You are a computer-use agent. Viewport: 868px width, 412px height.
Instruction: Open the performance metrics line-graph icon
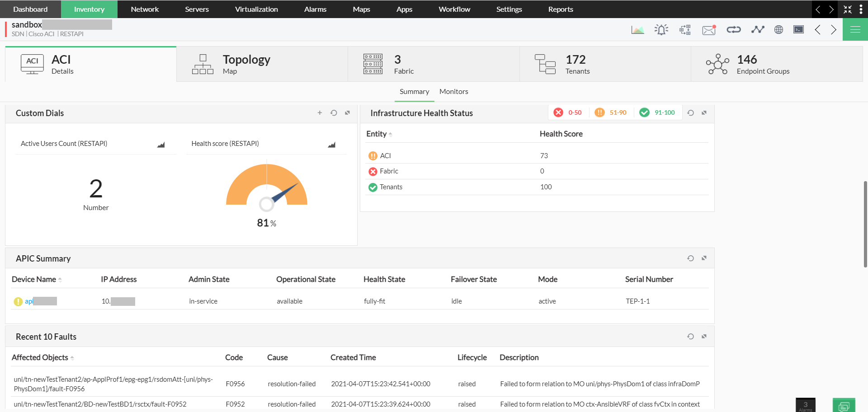pyautogui.click(x=758, y=29)
